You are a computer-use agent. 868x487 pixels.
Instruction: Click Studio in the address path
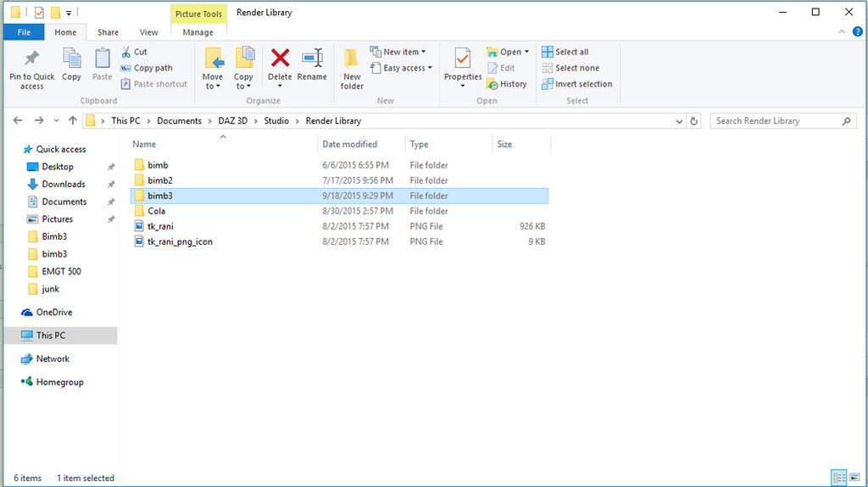pos(276,120)
